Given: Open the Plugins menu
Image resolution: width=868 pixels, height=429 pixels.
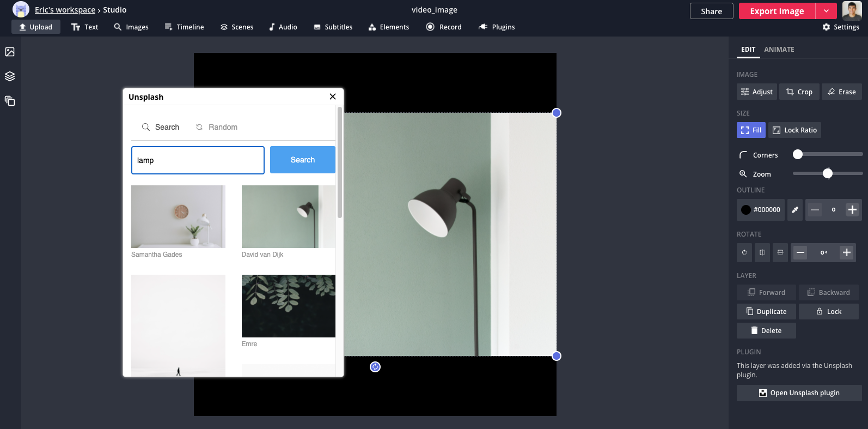Looking at the screenshot, I should click(x=497, y=27).
